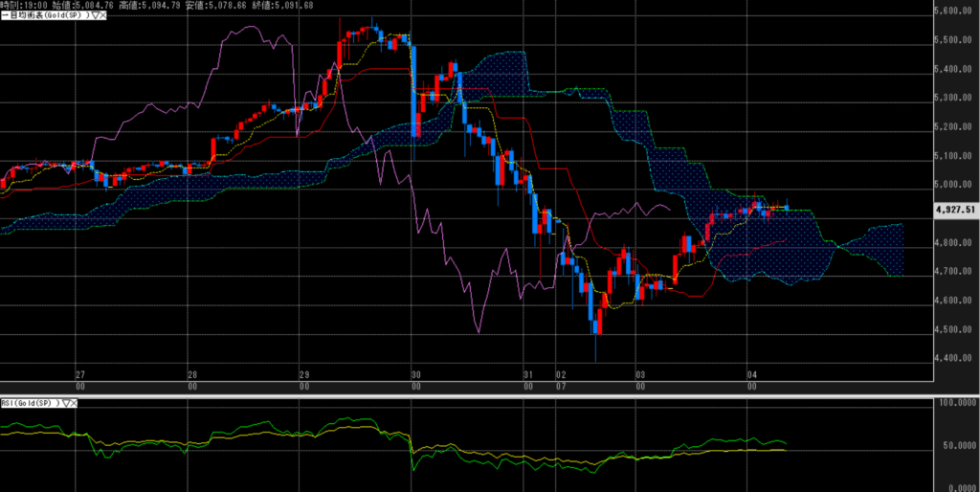980x492 pixels.
Task: Click the RSI 100.0000 scale label
Action: click(x=957, y=405)
